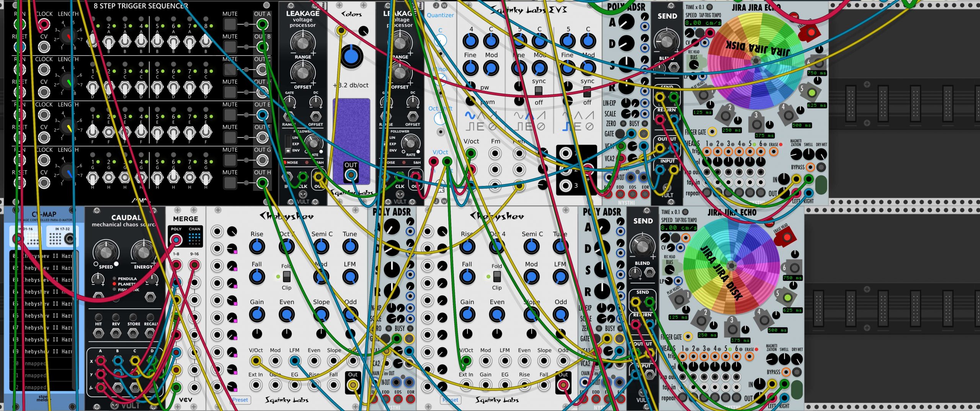Push the STORE button on Caudal
The width and height of the screenshot is (980, 411).
[133, 317]
